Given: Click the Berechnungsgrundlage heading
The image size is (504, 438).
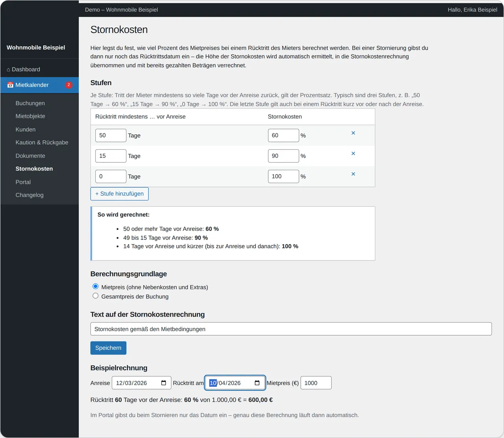Looking at the screenshot, I should click(129, 274).
